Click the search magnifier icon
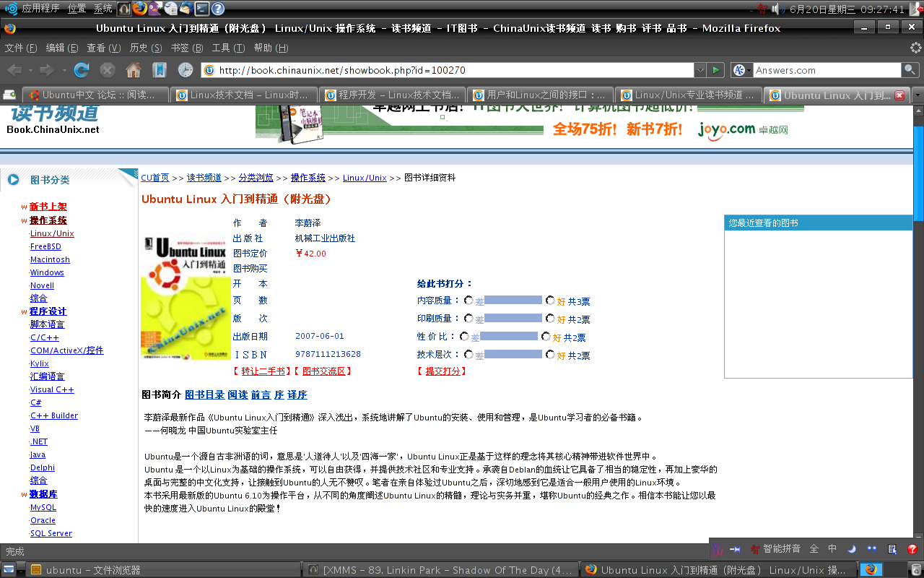This screenshot has width=924, height=578. 910,70
